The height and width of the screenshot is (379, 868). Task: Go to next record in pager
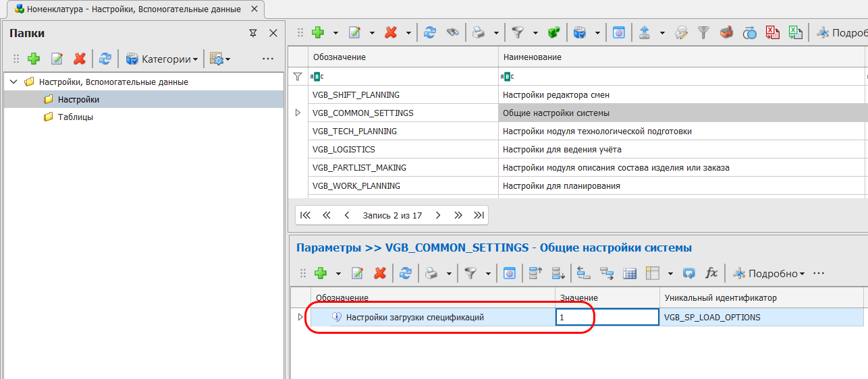pyautogui.click(x=438, y=215)
